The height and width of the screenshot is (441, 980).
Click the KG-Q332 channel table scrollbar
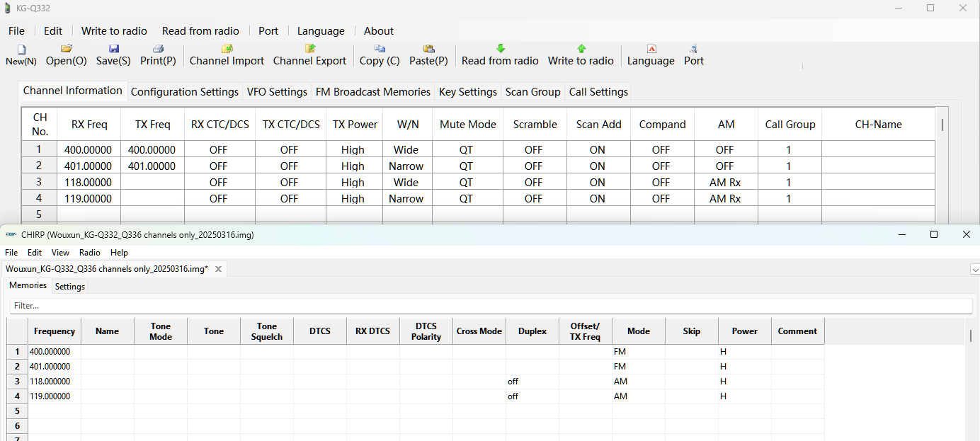(x=942, y=125)
